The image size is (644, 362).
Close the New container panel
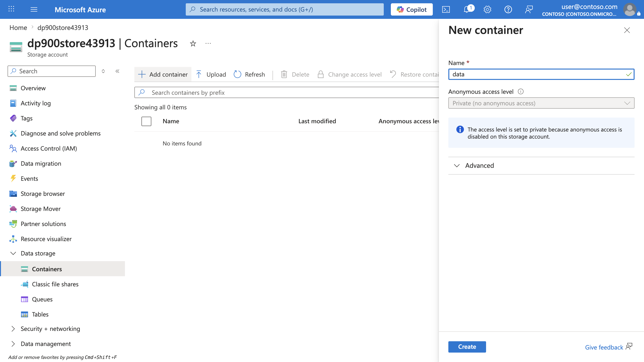coord(627,30)
